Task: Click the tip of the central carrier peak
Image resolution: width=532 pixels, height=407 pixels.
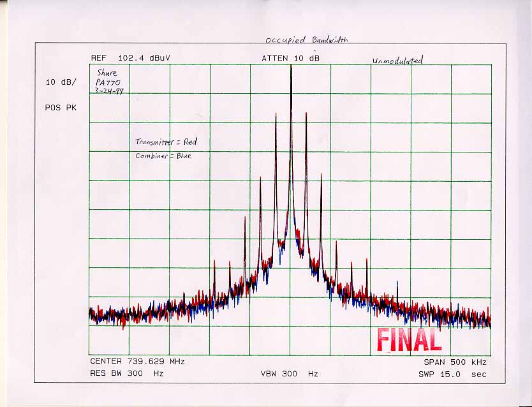Action: click(291, 66)
